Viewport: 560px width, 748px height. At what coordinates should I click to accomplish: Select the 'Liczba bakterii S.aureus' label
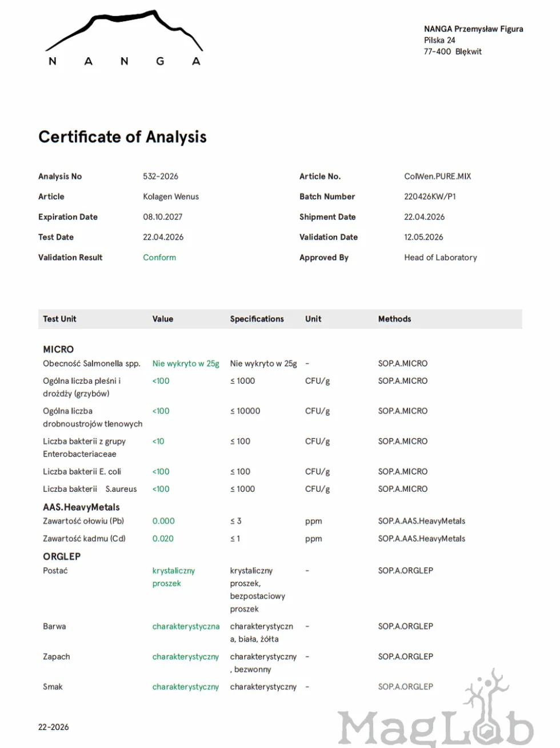pyautogui.click(x=90, y=489)
